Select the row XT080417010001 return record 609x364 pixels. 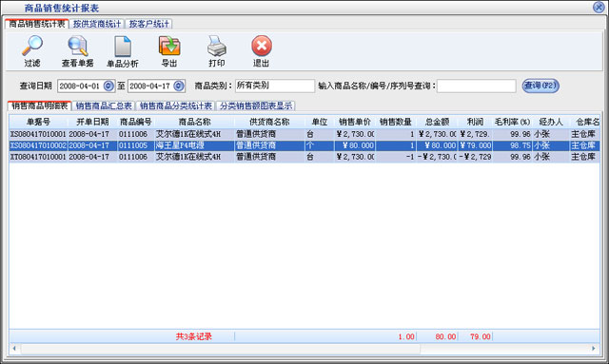tap(304, 157)
